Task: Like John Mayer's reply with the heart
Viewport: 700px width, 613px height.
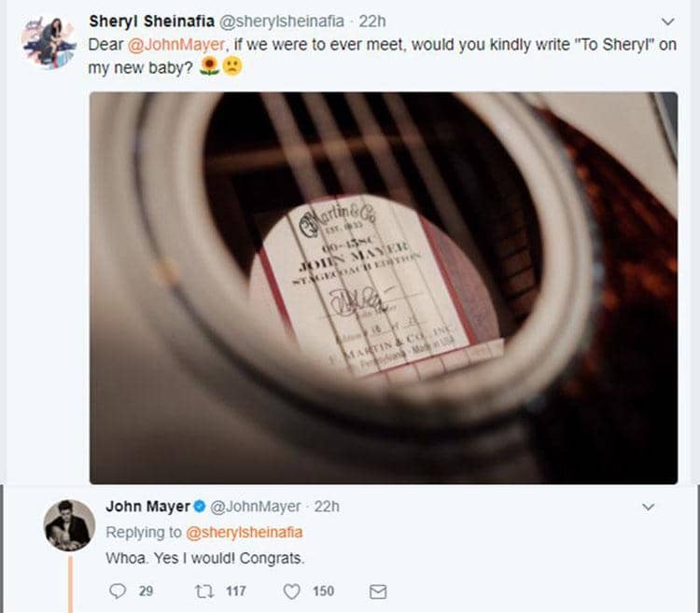Action: point(292,591)
